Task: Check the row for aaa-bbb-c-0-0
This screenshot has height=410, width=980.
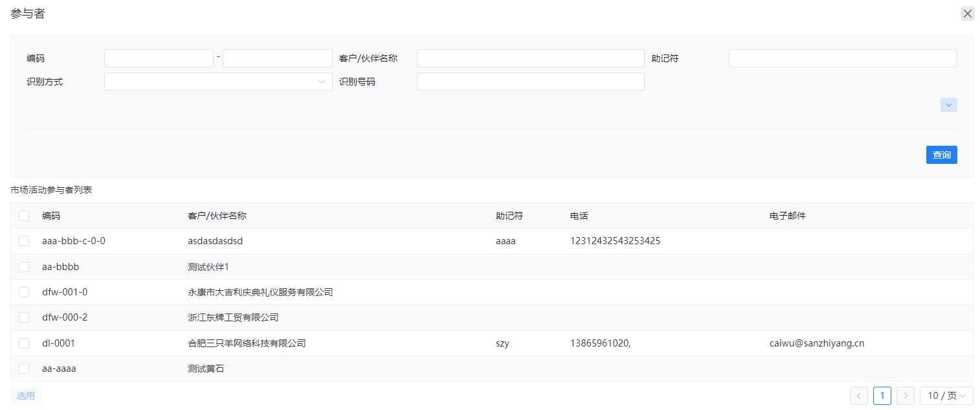Action: pyautogui.click(x=24, y=241)
